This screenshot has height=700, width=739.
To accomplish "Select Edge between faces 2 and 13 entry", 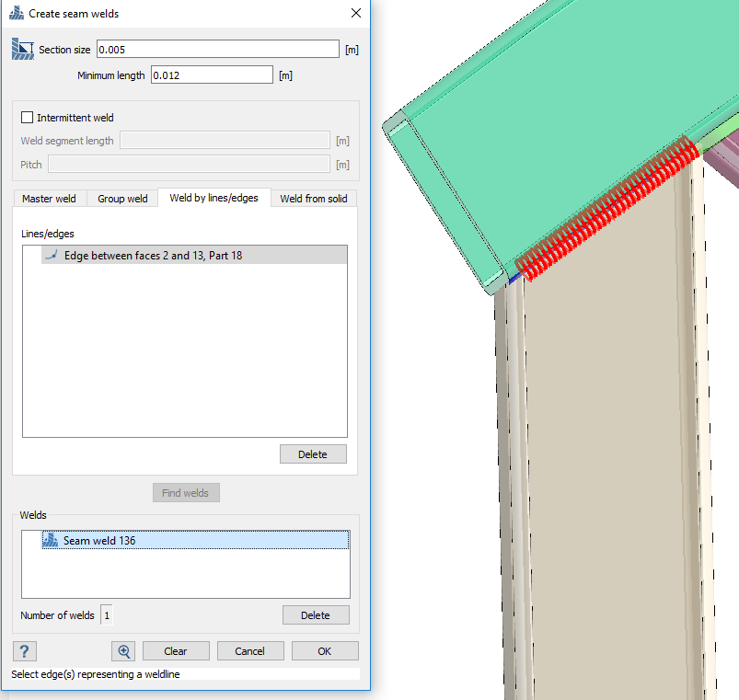I will [153, 255].
